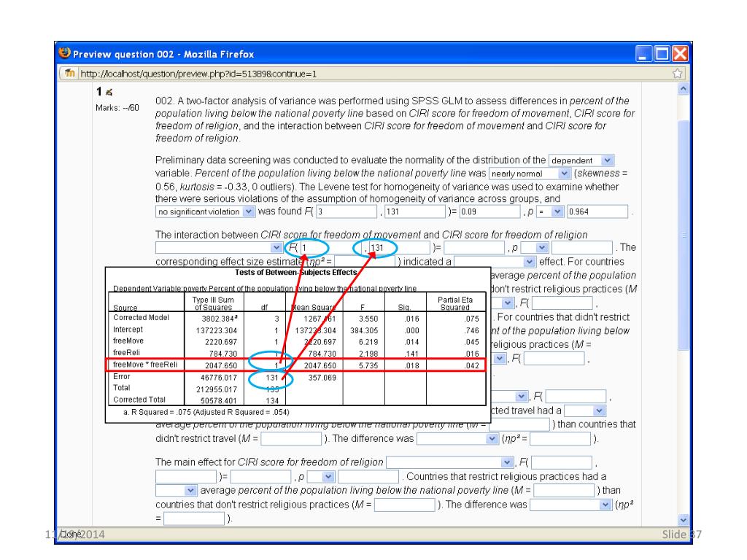The image size is (747, 560).
Task: Click the M field for don't restrict religious practices
Action: (x=405, y=505)
